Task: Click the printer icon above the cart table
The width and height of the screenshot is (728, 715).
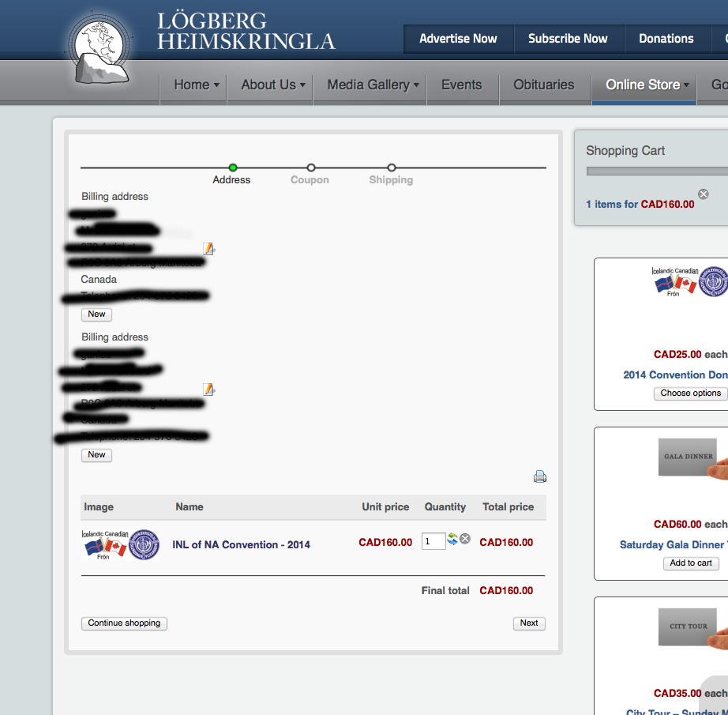Action: pos(539,476)
